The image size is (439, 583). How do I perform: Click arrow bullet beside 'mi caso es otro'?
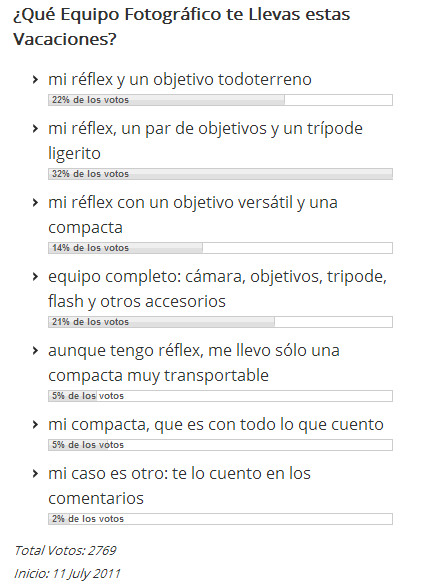[x=35, y=474]
